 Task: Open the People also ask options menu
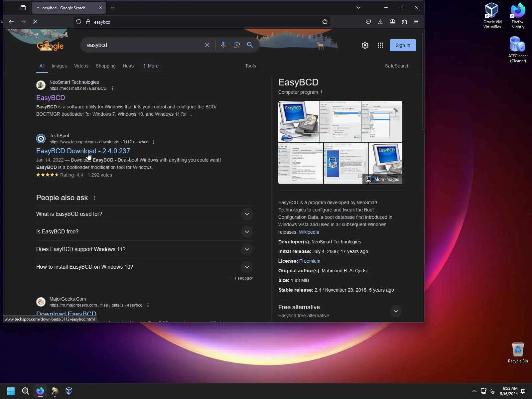point(95,198)
